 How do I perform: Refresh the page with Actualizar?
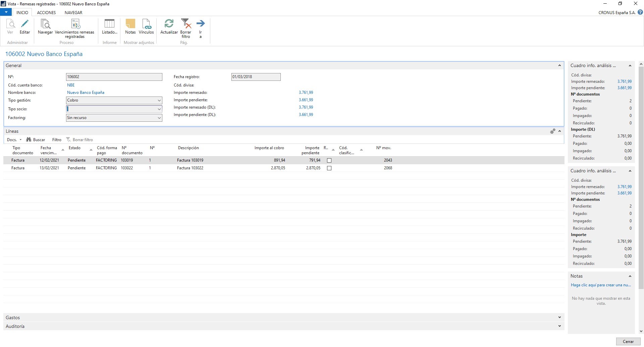[x=169, y=24]
